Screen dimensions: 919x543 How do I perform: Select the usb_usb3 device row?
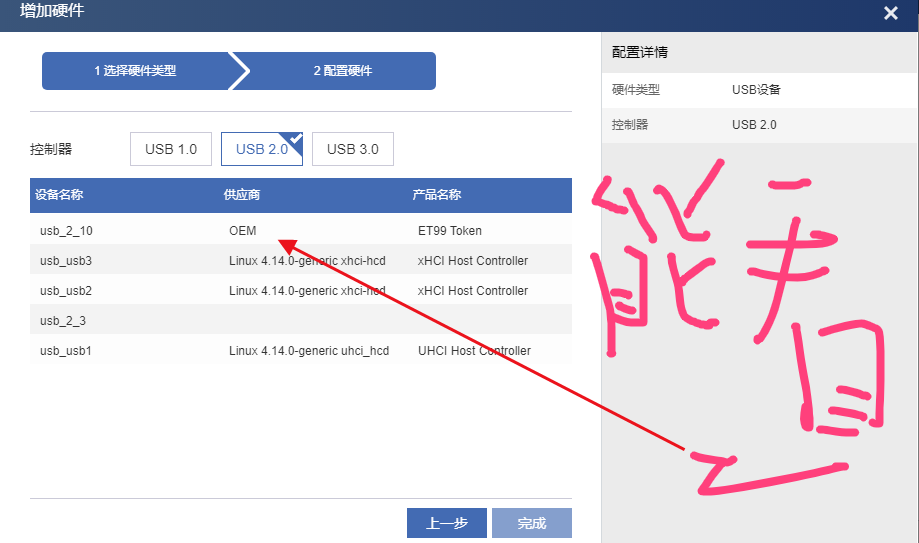click(x=301, y=260)
